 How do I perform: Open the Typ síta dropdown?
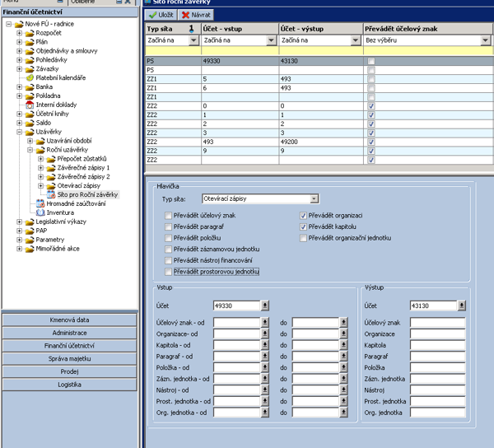(x=314, y=199)
